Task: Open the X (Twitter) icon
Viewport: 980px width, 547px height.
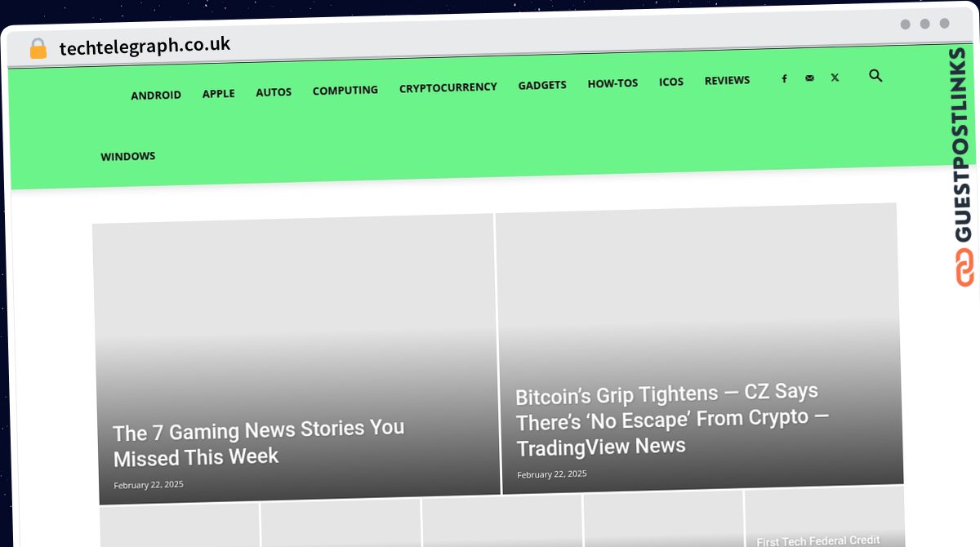Action: click(835, 78)
